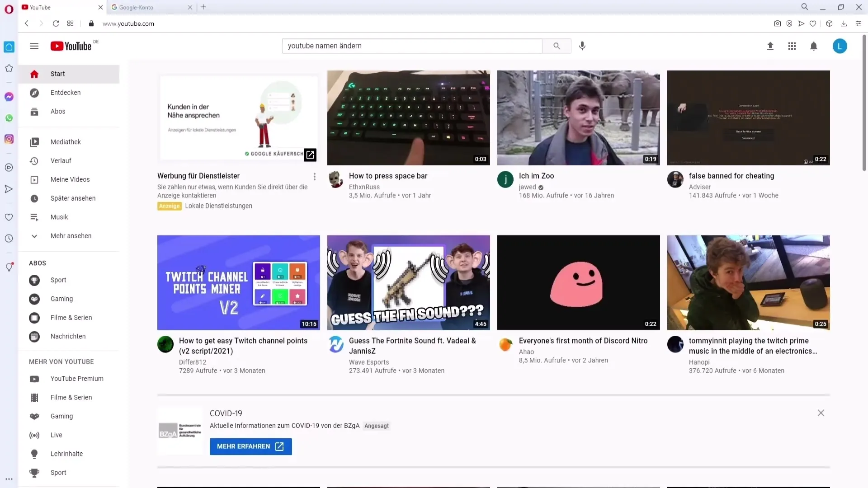Click the Später ansehen bookmark icon
868x488 pixels.
pyautogui.click(x=34, y=198)
